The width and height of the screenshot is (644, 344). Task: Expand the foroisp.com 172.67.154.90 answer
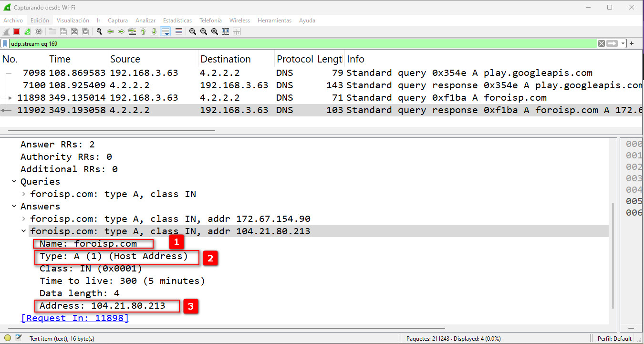coord(24,219)
